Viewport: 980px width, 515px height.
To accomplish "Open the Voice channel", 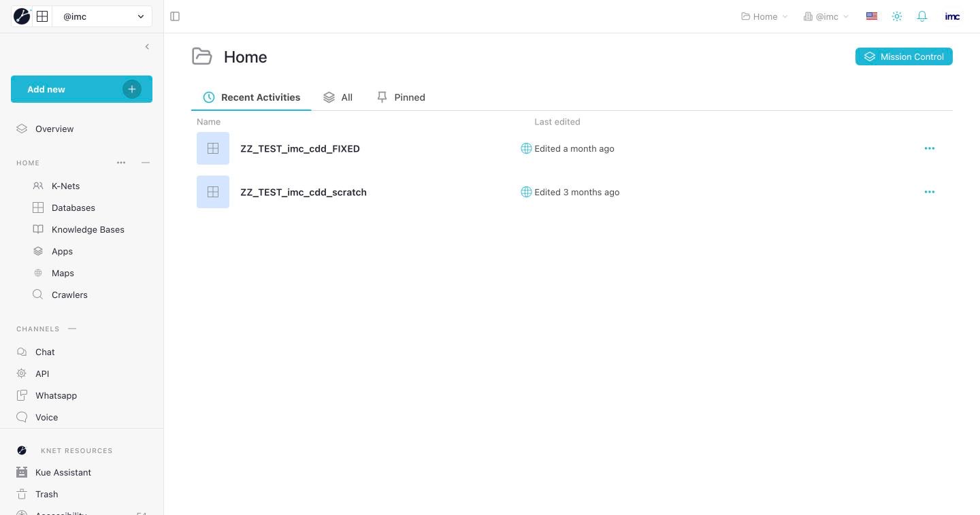I will coord(46,417).
